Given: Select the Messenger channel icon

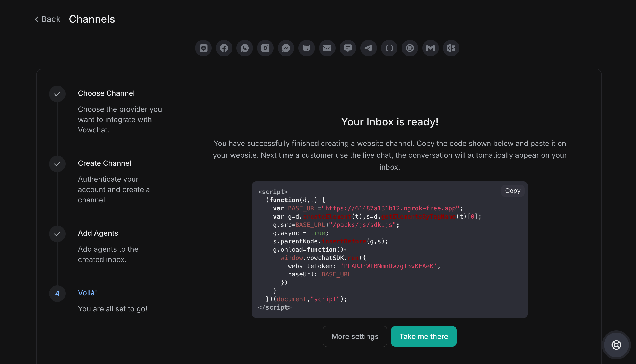Looking at the screenshot, I should [x=286, y=48].
